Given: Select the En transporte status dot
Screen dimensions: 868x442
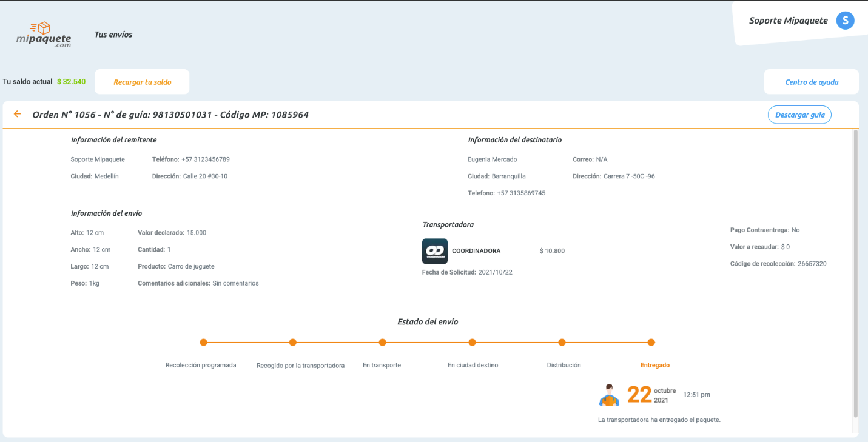Looking at the screenshot, I should click(x=383, y=343).
